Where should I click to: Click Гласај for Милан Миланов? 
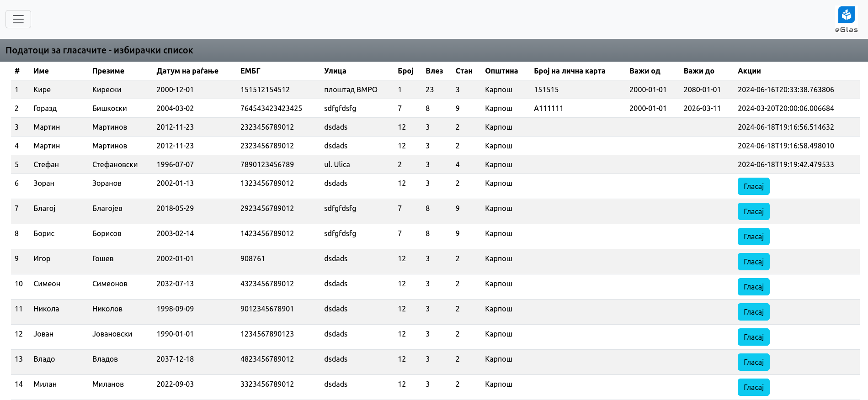coord(753,387)
